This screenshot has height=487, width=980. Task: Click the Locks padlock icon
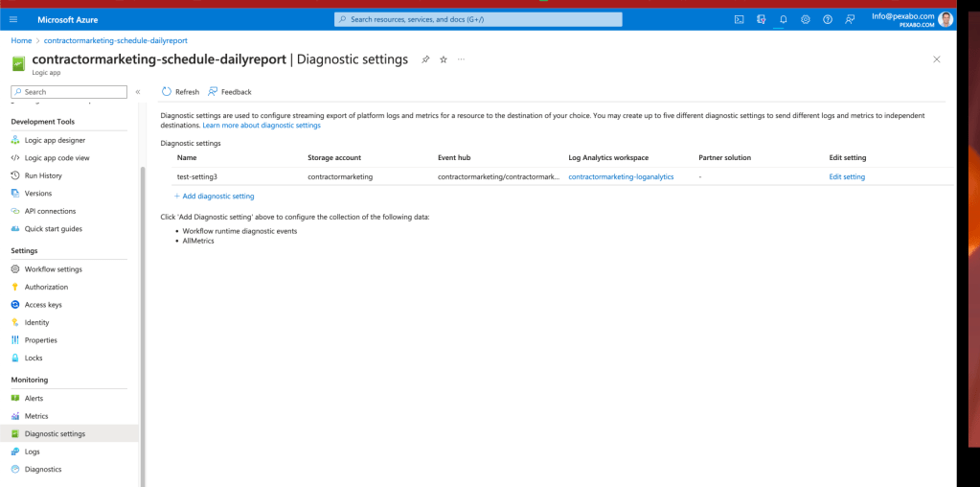[x=15, y=359]
